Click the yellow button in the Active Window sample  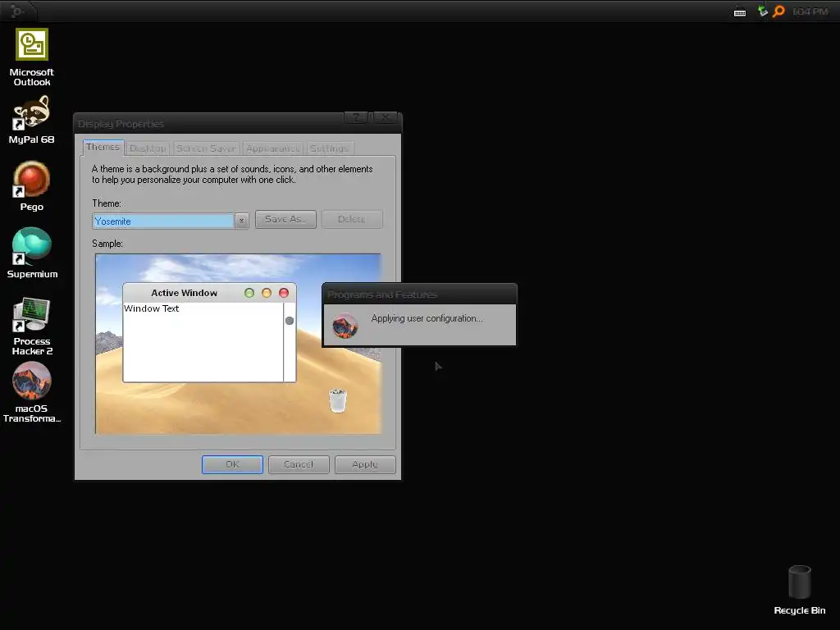click(267, 293)
